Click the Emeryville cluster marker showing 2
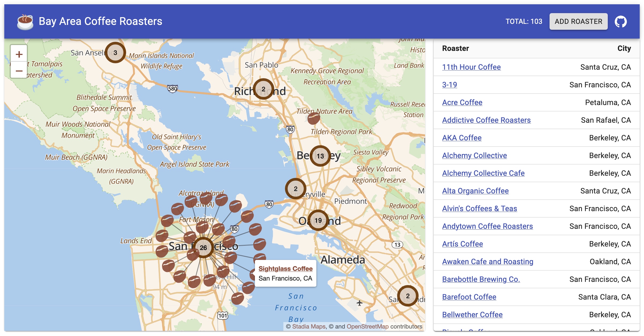Viewport: 644px width, 336px height. 296,189
